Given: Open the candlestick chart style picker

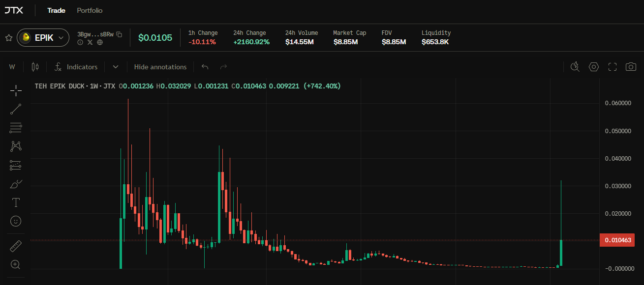Looking at the screenshot, I should [34, 67].
